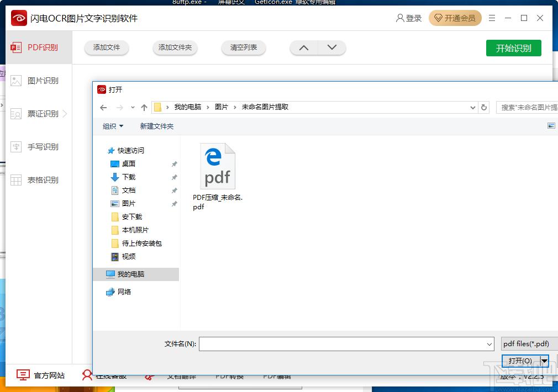The width and height of the screenshot is (558, 392).
Task: Open 下载 in quick access
Action: (123, 177)
